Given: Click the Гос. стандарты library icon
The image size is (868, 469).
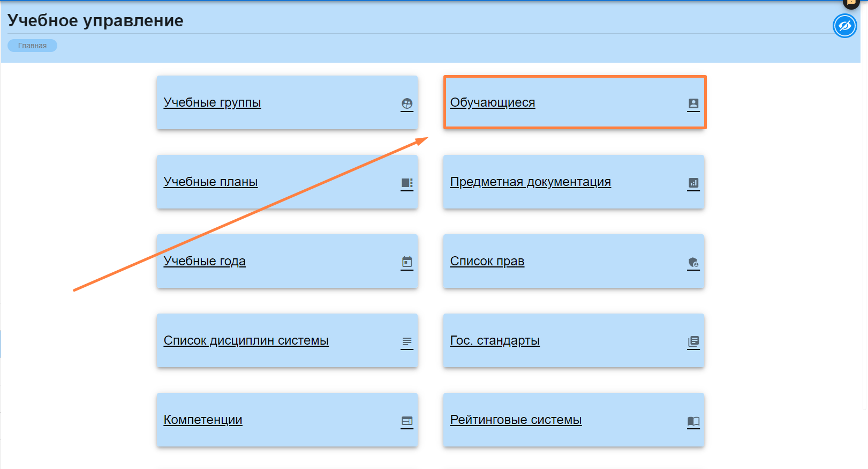Looking at the screenshot, I should tap(693, 341).
